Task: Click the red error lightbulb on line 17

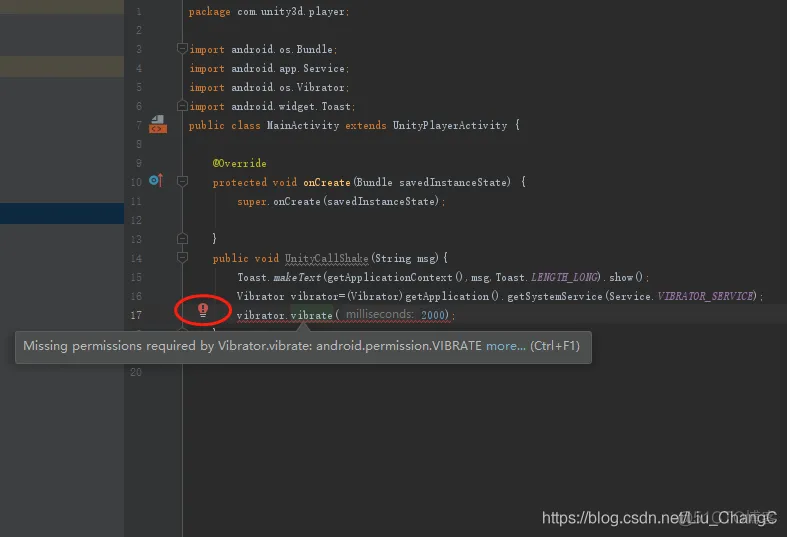Action: click(x=203, y=310)
